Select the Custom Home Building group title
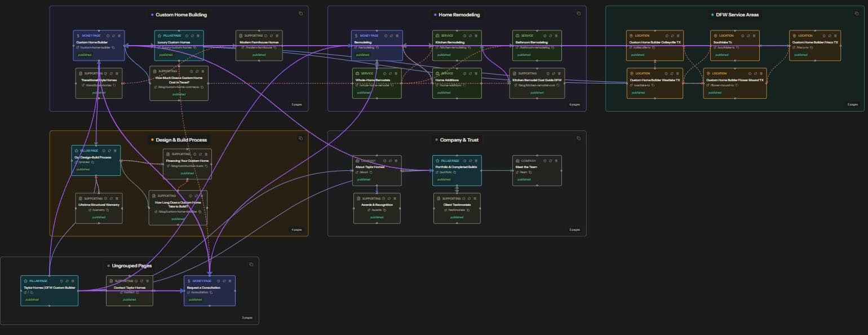The height and width of the screenshot is (335, 868). 181,15
